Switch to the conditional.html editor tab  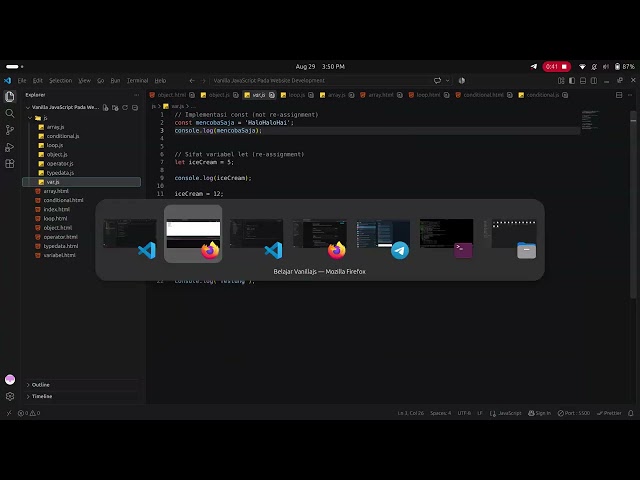[x=483, y=95]
